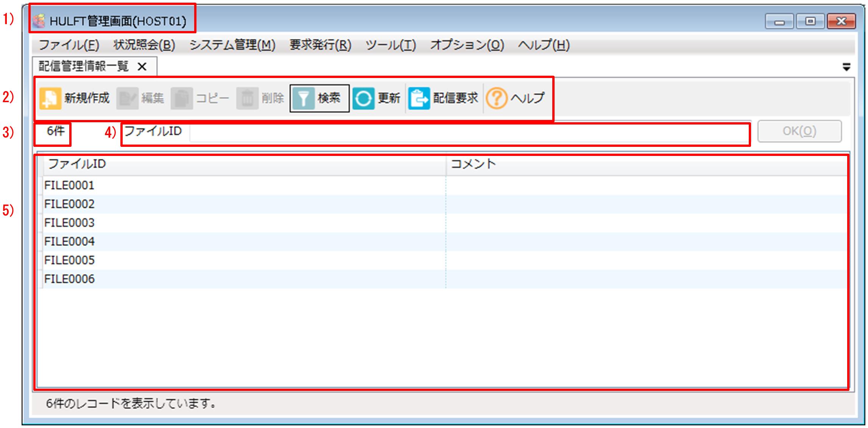Image resolution: width=868 pixels, height=428 pixels.
Task: Toggle the 検索 (Search) filter button
Action: point(319,98)
